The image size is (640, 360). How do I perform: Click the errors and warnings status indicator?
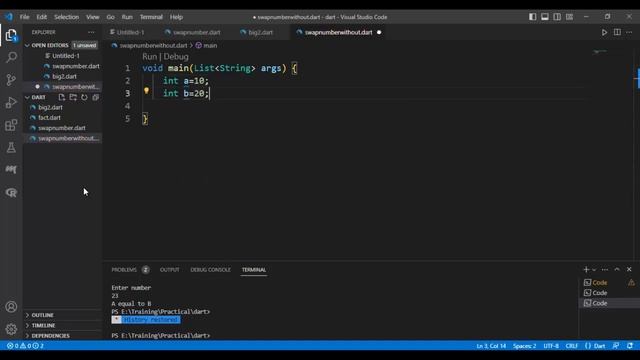coord(25,346)
